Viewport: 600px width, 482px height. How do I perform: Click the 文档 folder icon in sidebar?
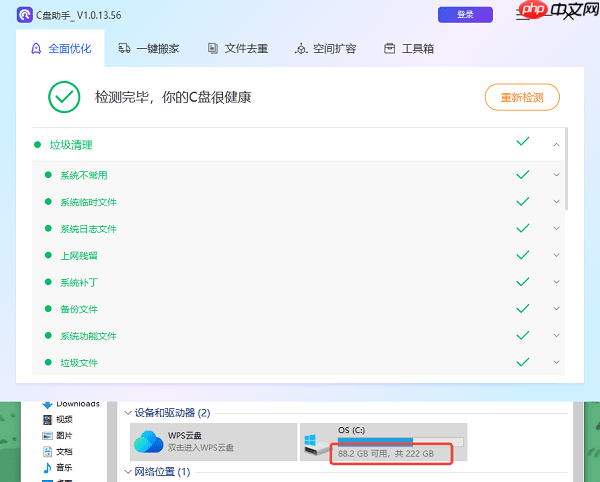[x=47, y=451]
